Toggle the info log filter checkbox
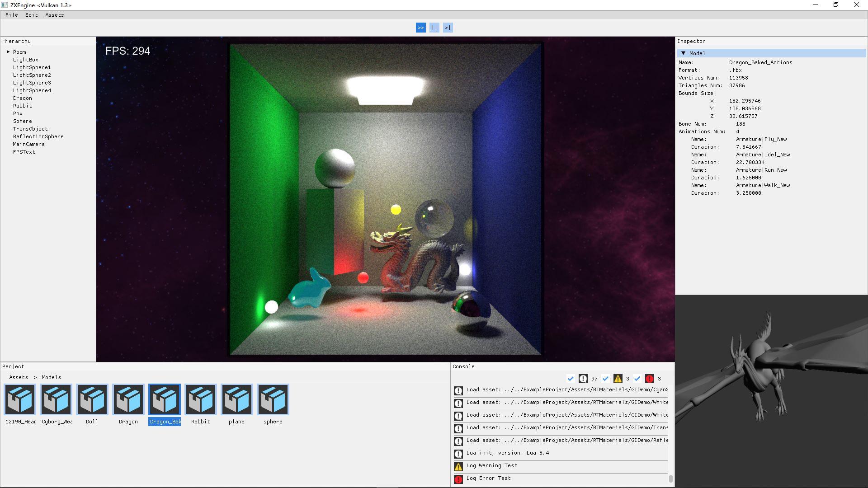868x488 pixels. pos(571,379)
